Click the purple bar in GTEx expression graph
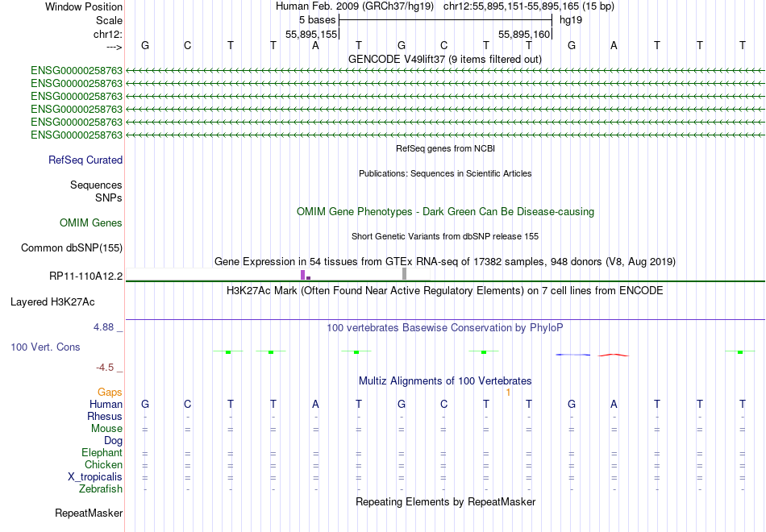The image size is (766, 532). (x=303, y=275)
